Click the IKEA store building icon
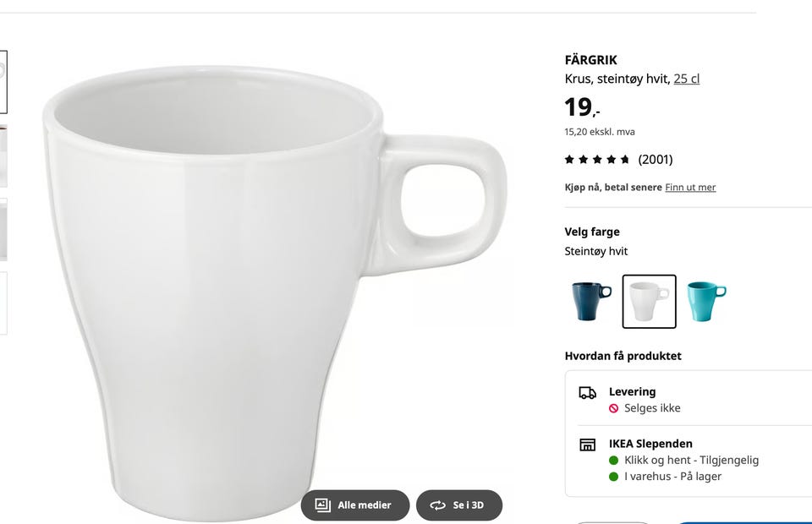The height and width of the screenshot is (524, 812). pos(587,445)
